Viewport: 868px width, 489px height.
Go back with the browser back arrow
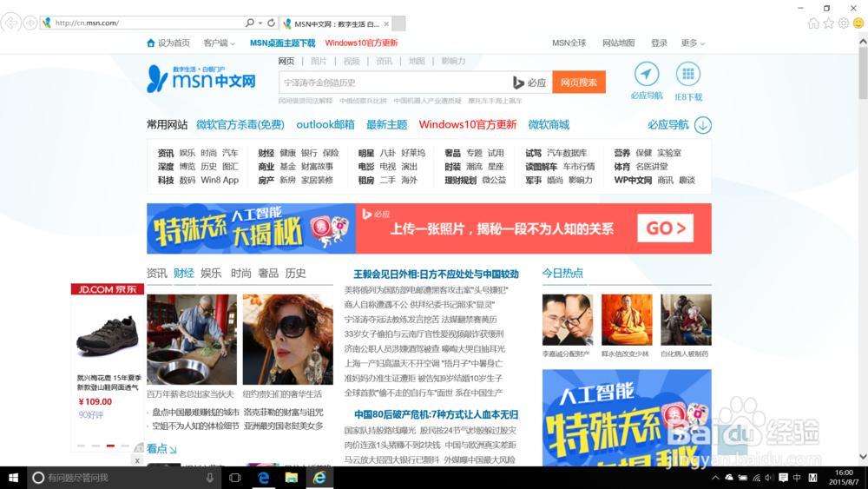click(x=11, y=23)
